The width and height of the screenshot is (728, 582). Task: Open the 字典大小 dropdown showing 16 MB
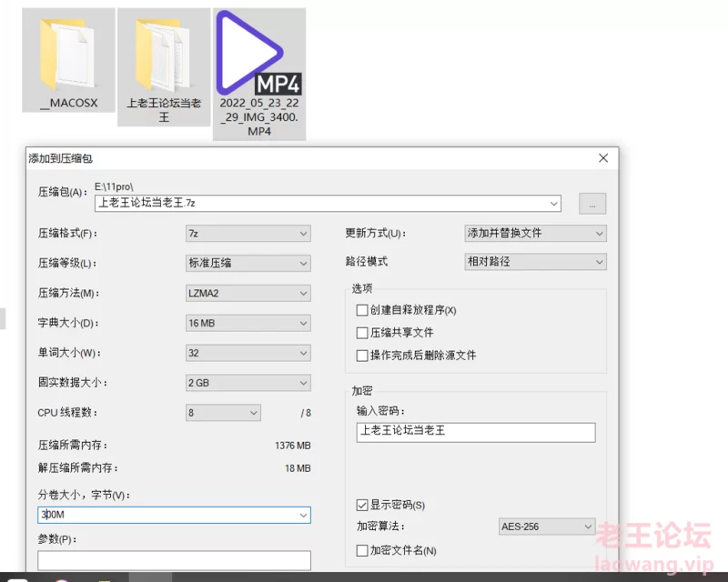point(248,323)
